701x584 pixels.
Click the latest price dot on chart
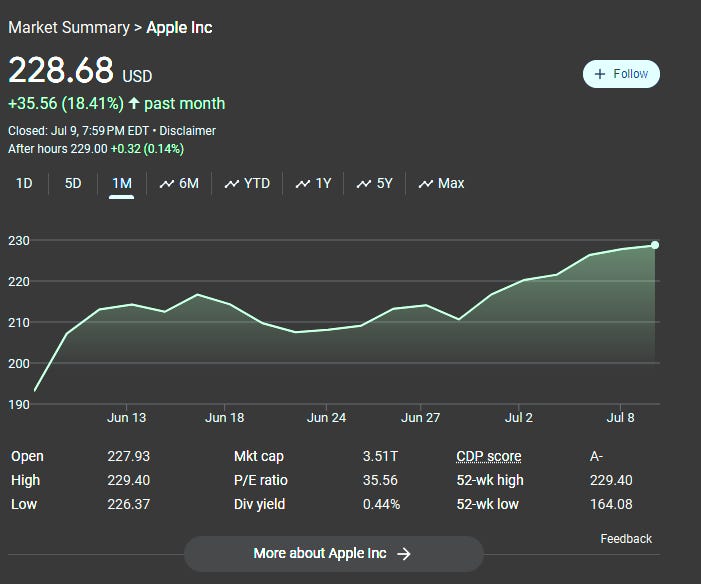click(655, 245)
